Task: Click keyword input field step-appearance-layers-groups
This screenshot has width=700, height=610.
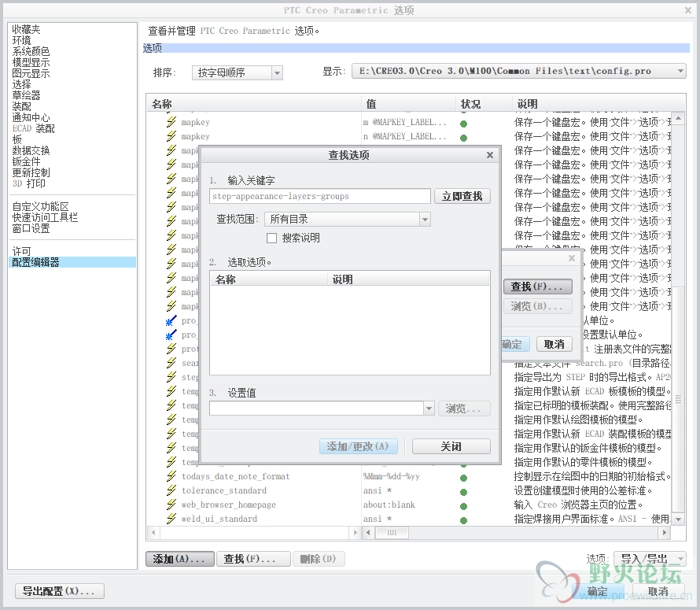Action: 319,196
